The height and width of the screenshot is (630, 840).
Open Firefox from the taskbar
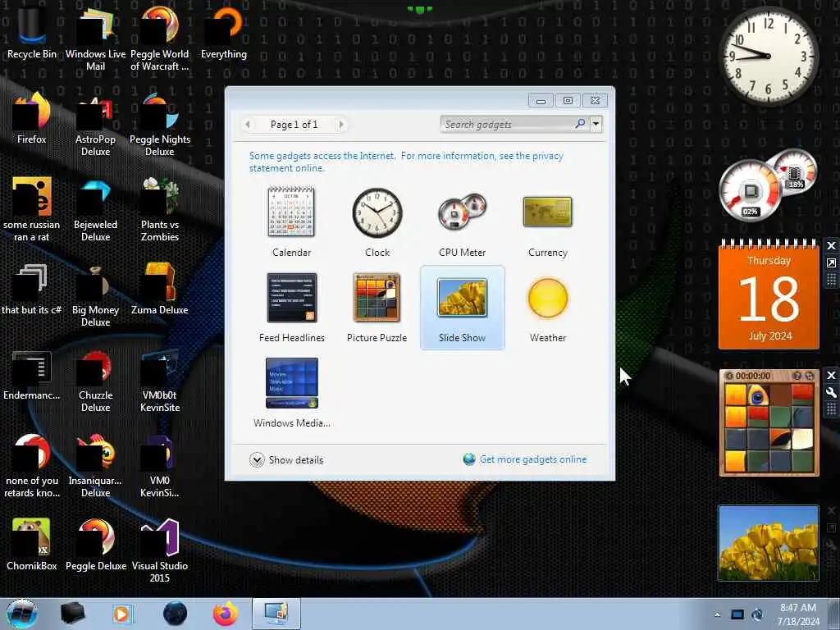pos(226,614)
